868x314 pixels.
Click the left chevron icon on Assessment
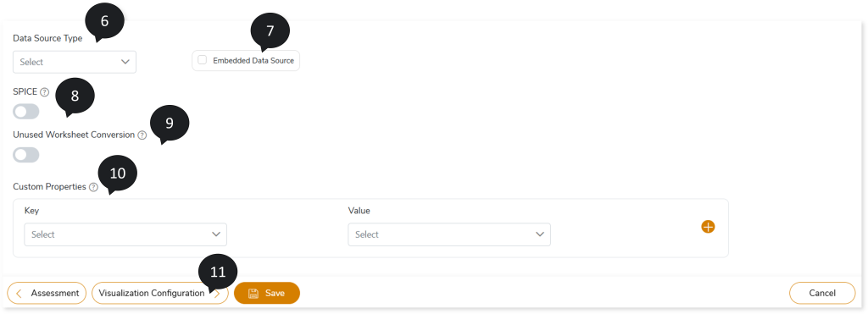(x=19, y=294)
